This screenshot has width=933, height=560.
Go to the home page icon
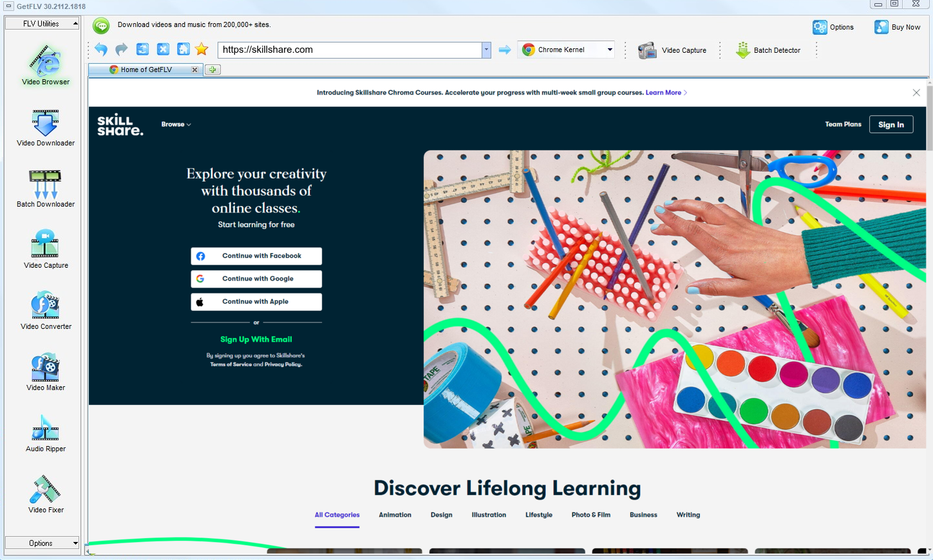pyautogui.click(x=184, y=50)
